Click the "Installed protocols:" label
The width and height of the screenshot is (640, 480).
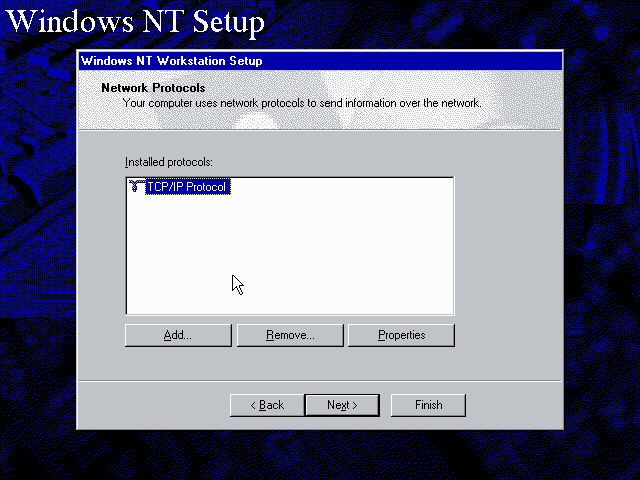point(169,162)
